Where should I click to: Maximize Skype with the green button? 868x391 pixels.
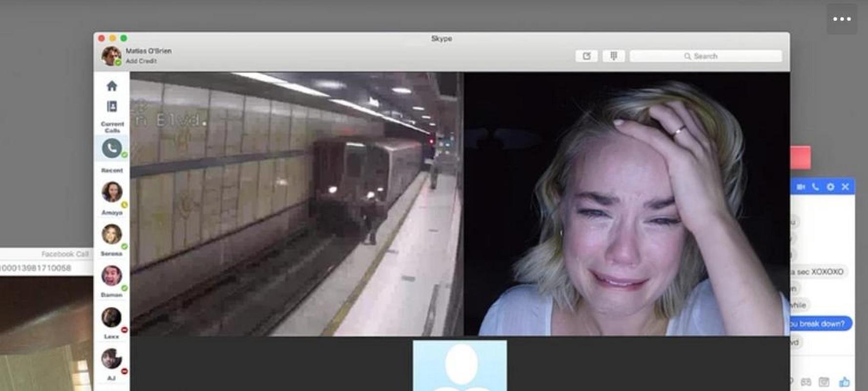click(x=124, y=38)
